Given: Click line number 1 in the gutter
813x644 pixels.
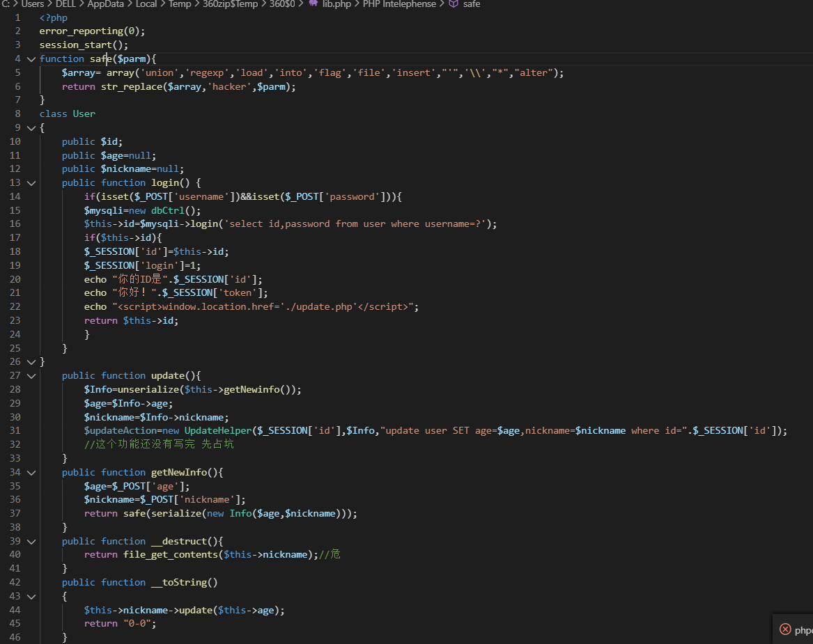Looking at the screenshot, I should pyautogui.click(x=17, y=17).
